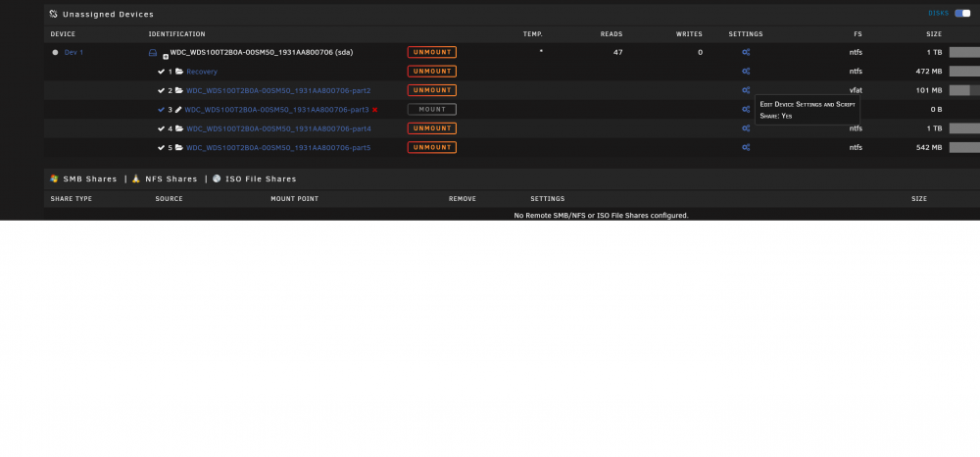Viewport: 980px width, 457px height.
Task: Click the 472 MB size value
Action: coord(929,72)
